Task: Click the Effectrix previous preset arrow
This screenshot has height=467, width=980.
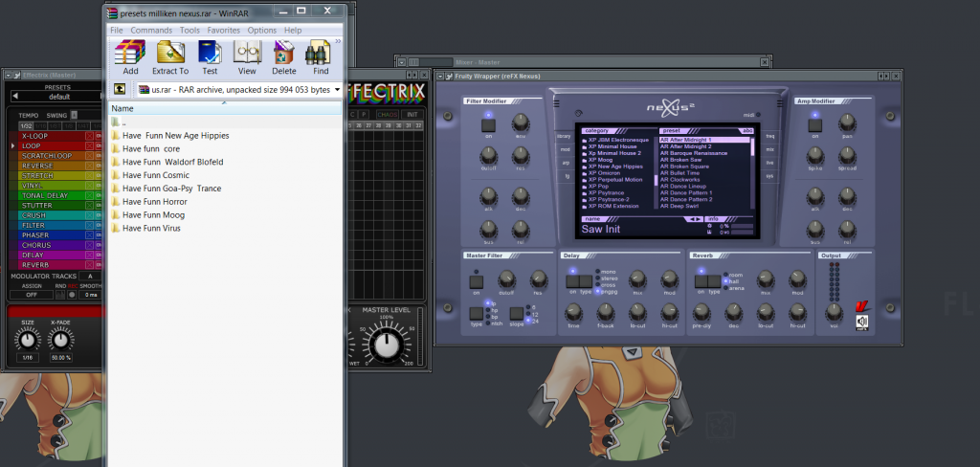Action: click(15, 97)
